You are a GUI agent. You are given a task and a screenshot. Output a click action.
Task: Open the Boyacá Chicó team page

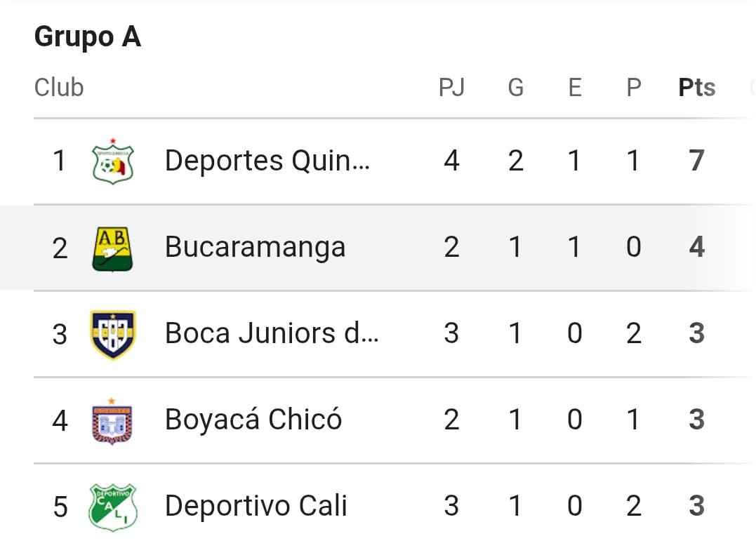[253, 419]
